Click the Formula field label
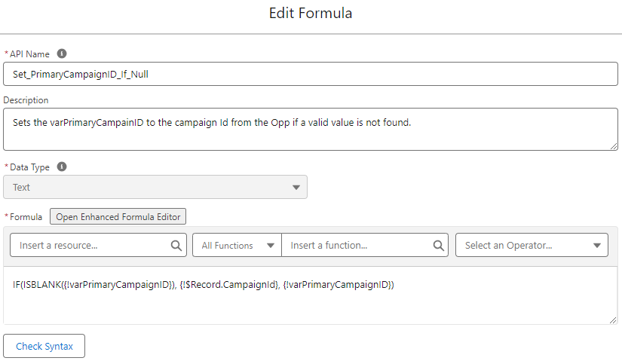Screen dimensions: 622x364 26,217
